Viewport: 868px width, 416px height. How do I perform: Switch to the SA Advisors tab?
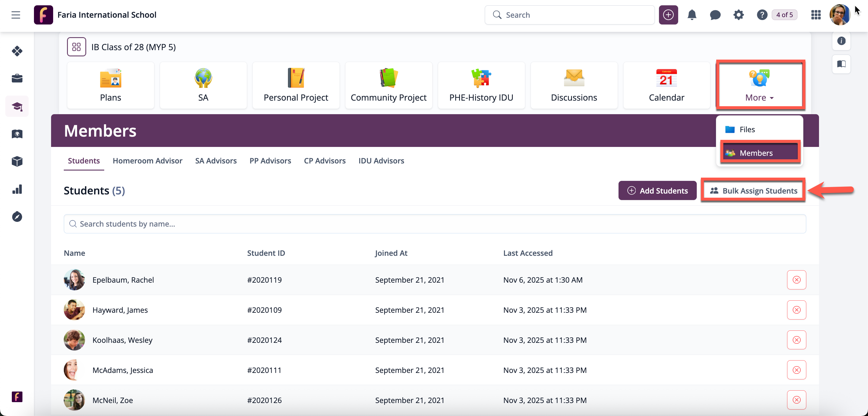216,161
